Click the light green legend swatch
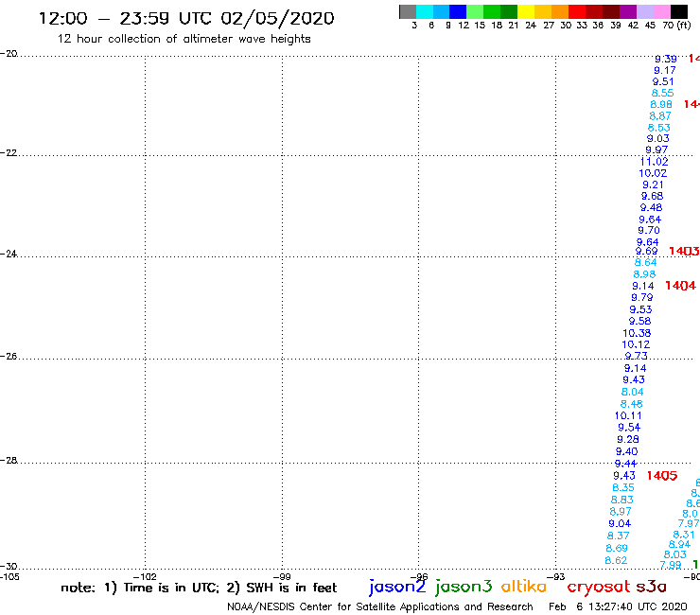 click(475, 12)
